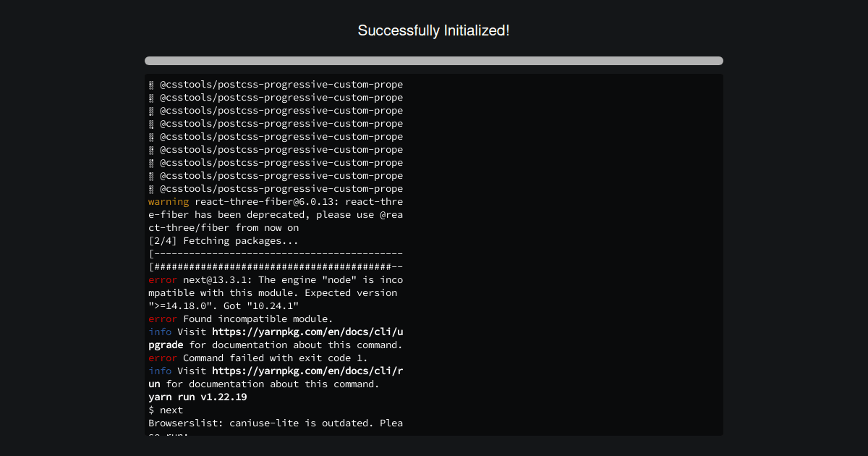Click the red error label before next@13.3.1
Viewport: 868px width, 456px height.
(163, 280)
